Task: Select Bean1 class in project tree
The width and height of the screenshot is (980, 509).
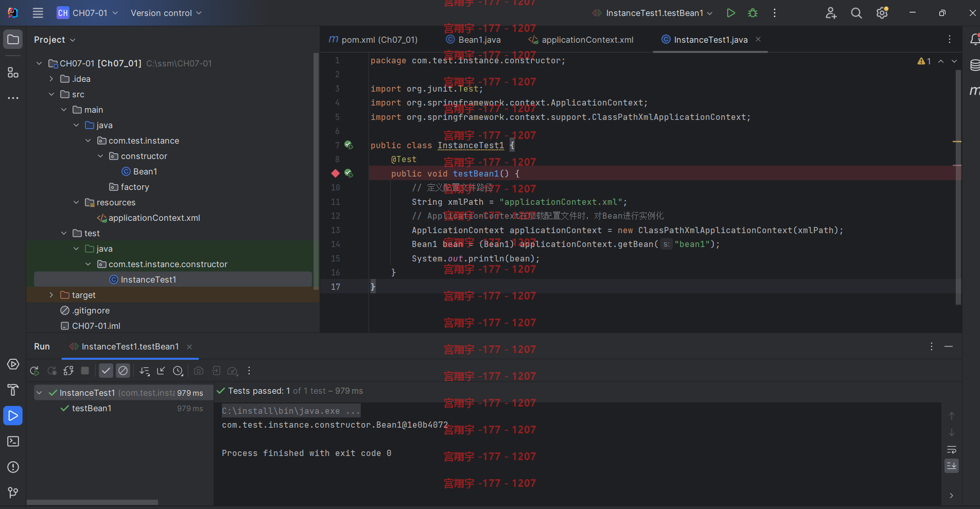Action: (139, 171)
